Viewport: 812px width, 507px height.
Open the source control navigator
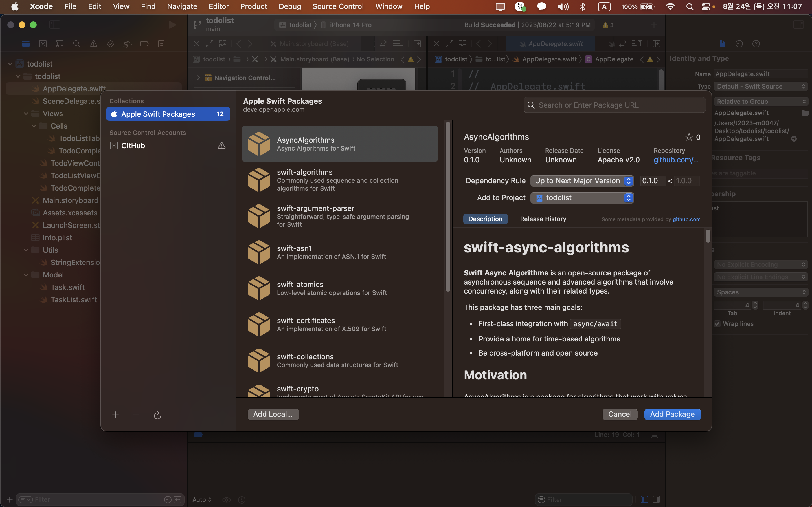pyautogui.click(x=43, y=44)
